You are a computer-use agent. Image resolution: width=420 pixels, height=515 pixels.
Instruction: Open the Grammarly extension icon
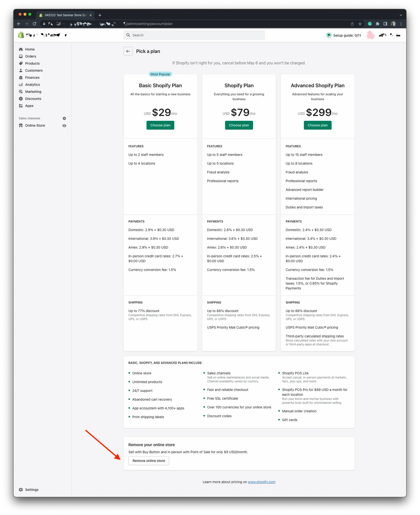coord(370,24)
